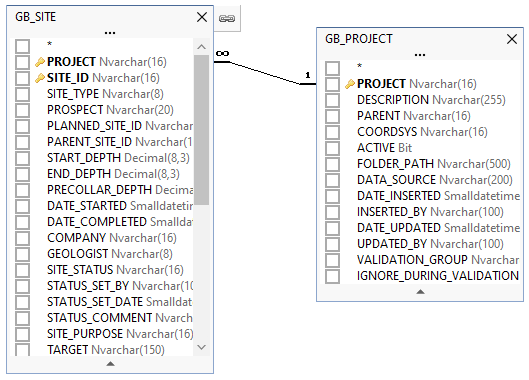This screenshot has height=380, width=529.
Task: Click the key icon on GB_SITE's PROJECT field
Action: [40, 62]
